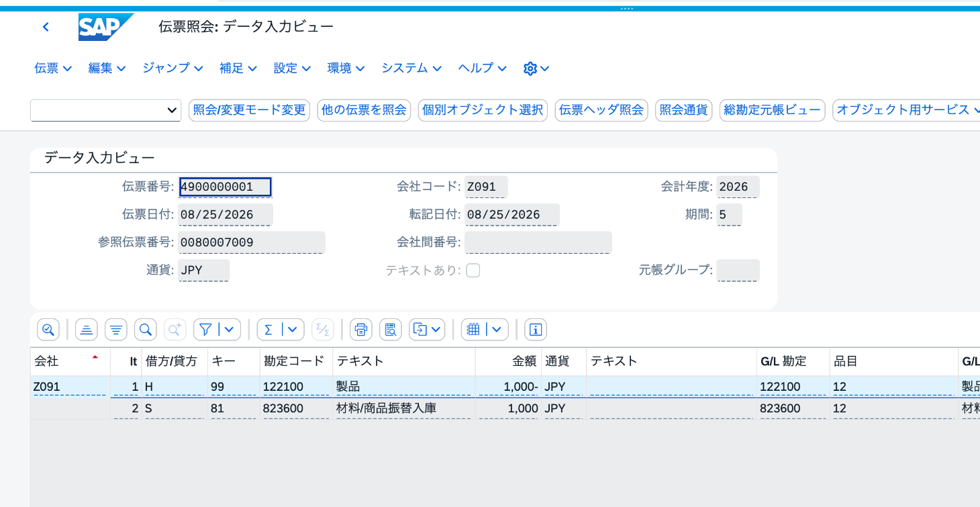Click 伝票ヘッダ照会 button
The image size is (980, 507).
601,110
